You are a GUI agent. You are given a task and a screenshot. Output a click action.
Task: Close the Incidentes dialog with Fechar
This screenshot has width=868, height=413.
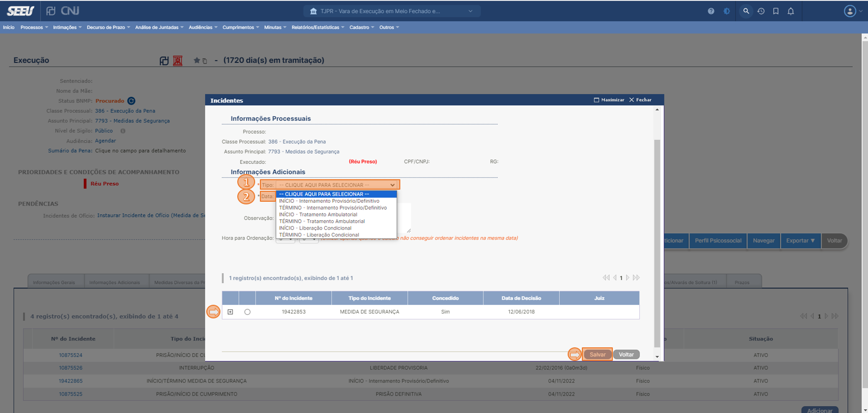coord(640,100)
